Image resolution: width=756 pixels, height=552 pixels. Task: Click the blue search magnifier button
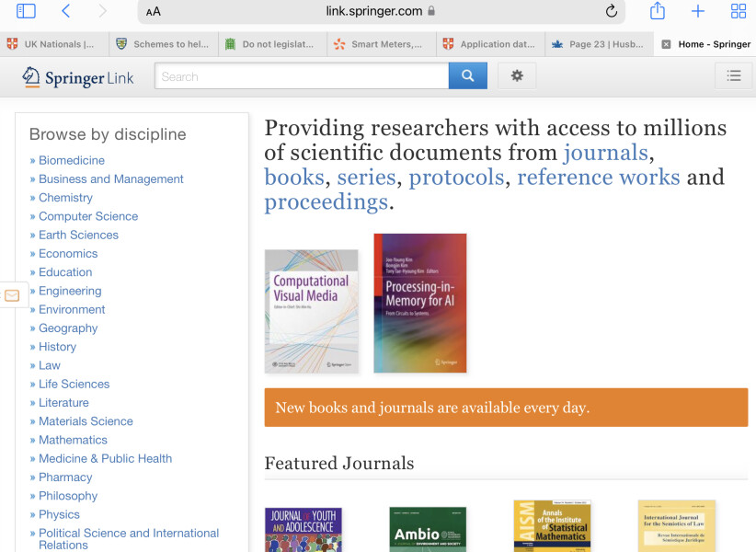tap(468, 75)
